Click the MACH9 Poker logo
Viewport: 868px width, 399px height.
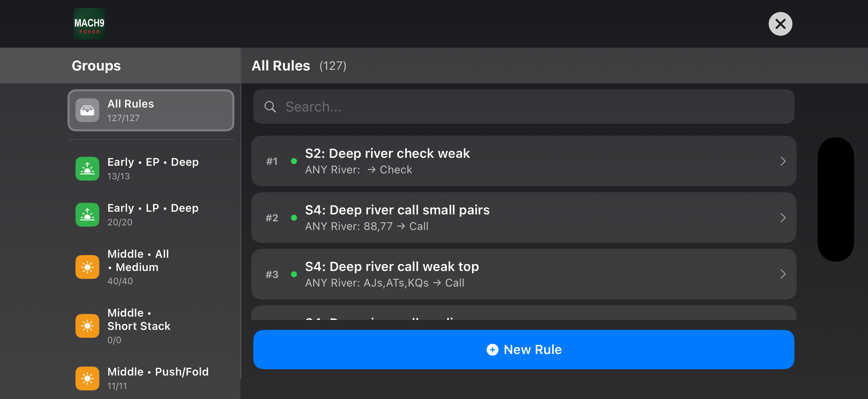[x=89, y=23]
